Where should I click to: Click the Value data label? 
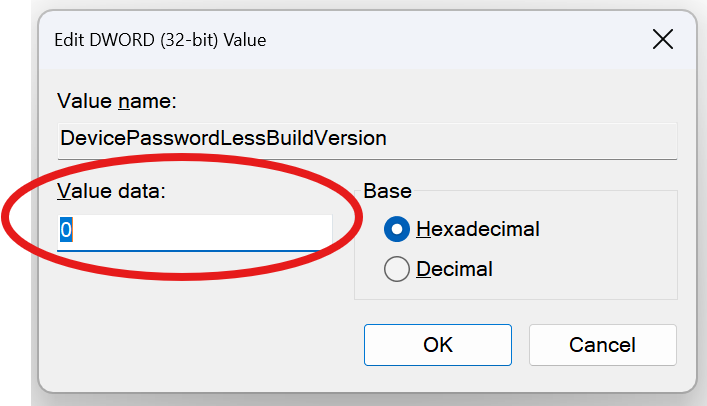[111, 191]
